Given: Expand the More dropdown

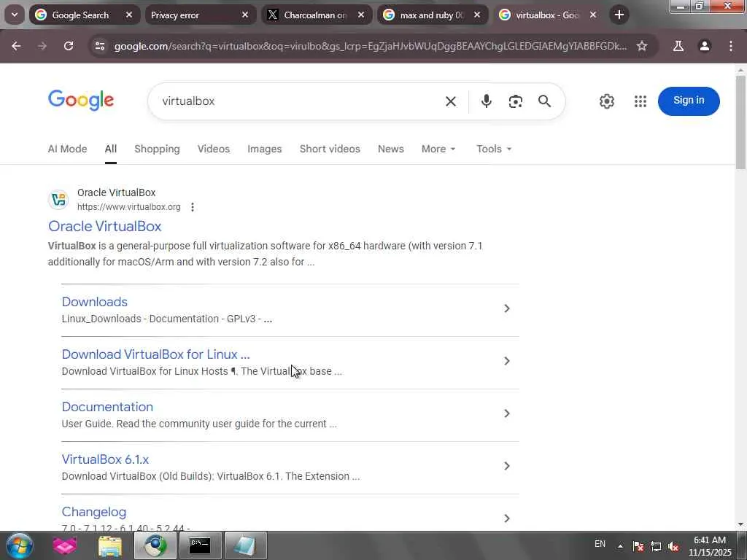Looking at the screenshot, I should (x=438, y=149).
